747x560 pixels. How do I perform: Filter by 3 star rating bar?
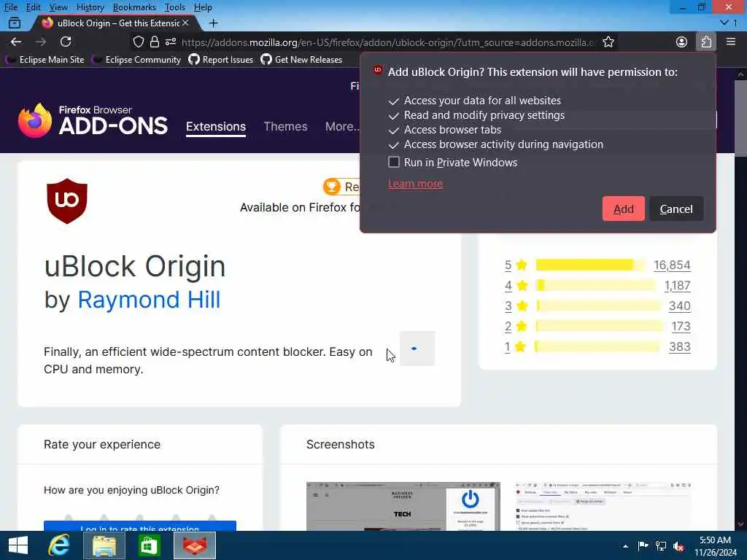pyautogui.click(x=598, y=306)
